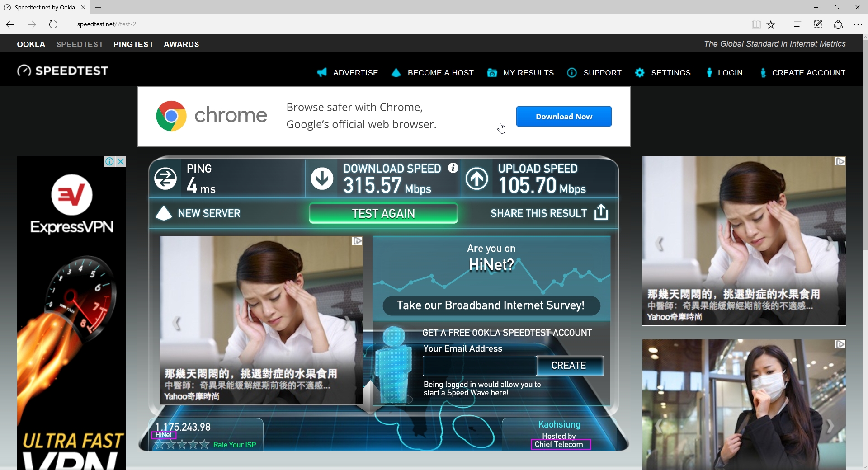The image size is (868, 470).
Task: Click next arrow on masked woman ad
Action: (x=830, y=426)
